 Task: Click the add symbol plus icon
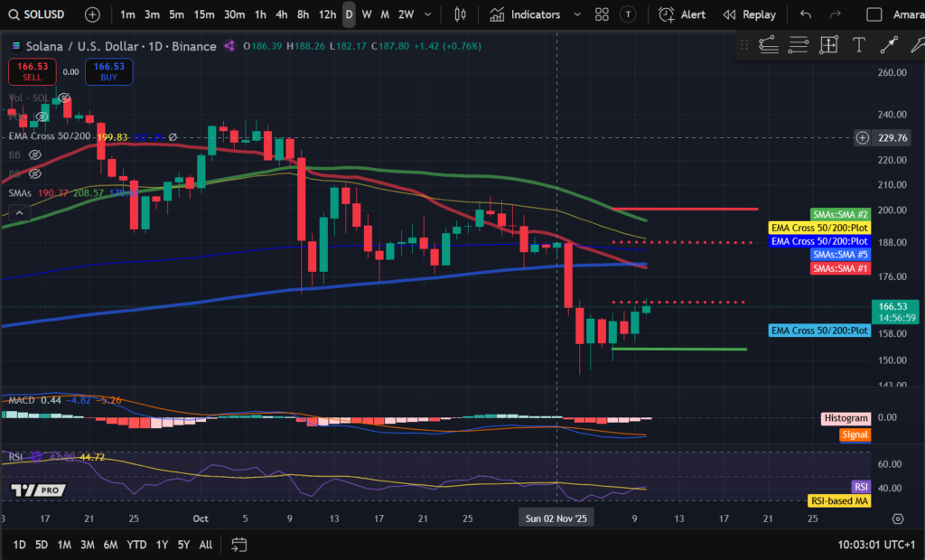[x=92, y=14]
